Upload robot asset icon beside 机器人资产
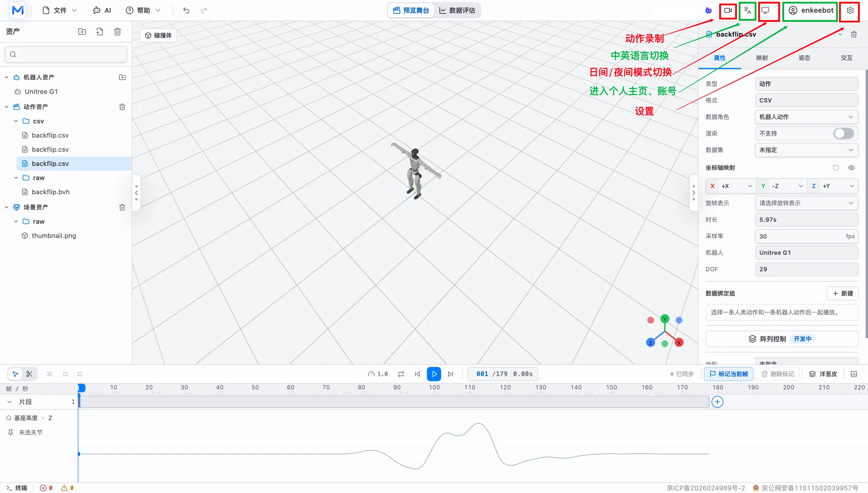The image size is (868, 493). 122,77
